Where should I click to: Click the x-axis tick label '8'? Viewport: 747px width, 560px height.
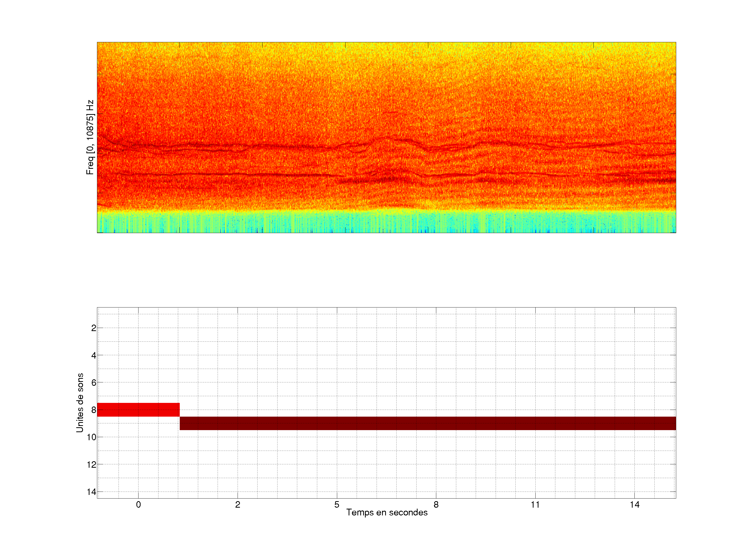[x=436, y=505]
